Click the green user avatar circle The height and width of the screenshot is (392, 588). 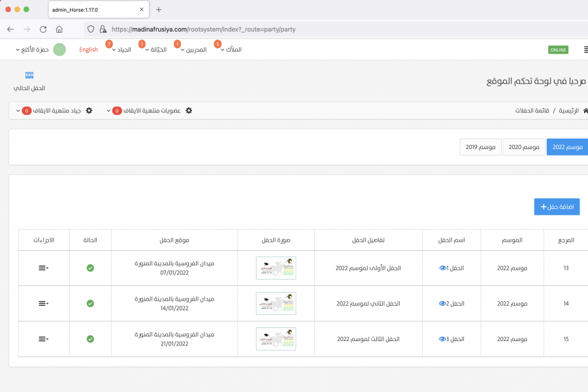coord(59,50)
